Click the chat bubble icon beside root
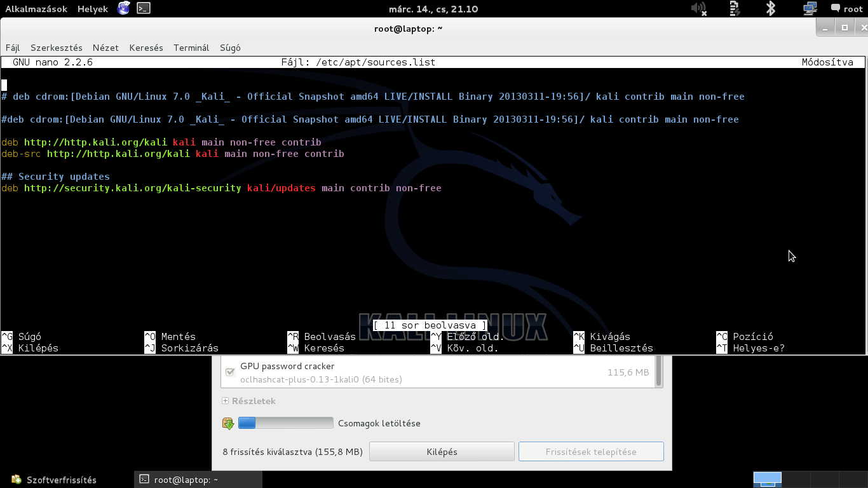The image size is (868, 488). pyautogui.click(x=835, y=8)
